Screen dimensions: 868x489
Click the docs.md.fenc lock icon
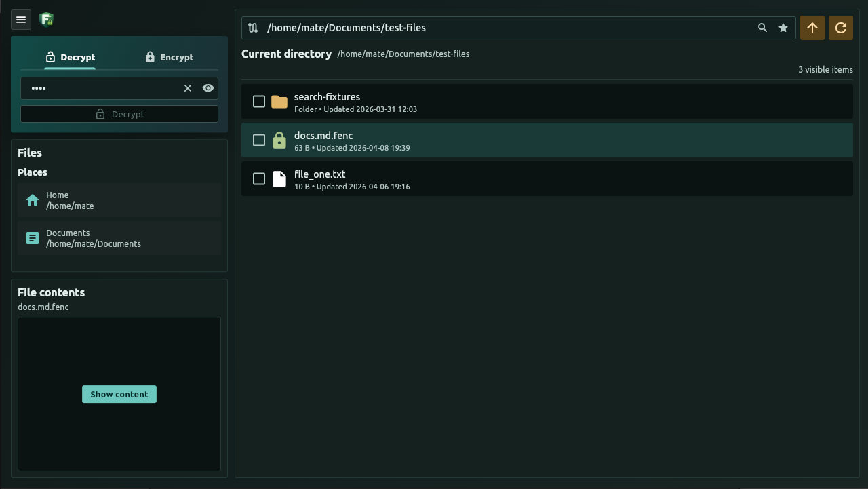[x=279, y=140]
